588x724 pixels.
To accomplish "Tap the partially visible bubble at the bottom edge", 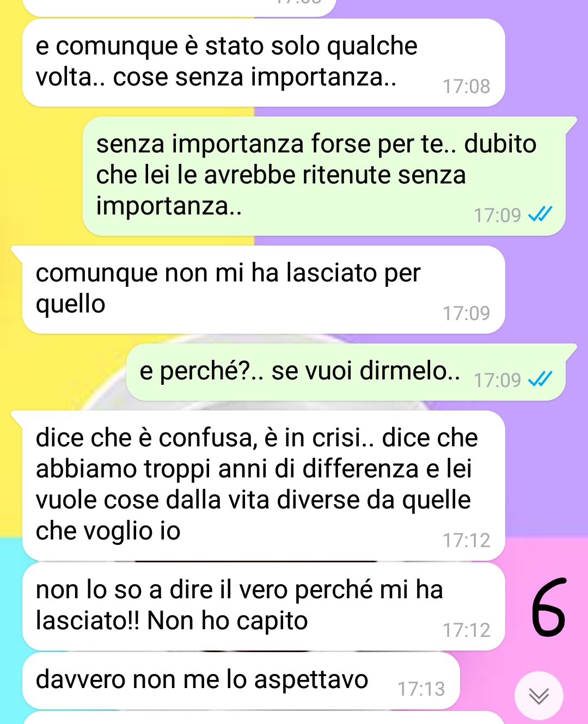I will point(264,717).
